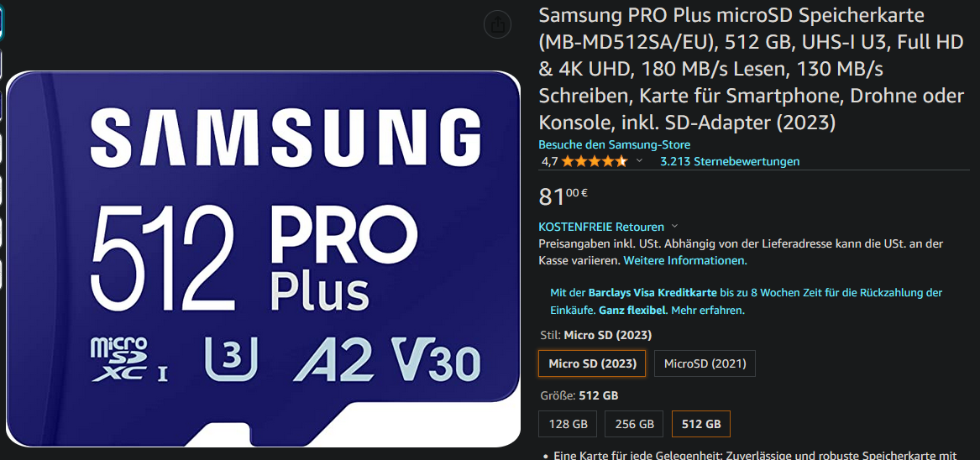Click the 81,00 € price
Screen dimensions: 980x460
tap(563, 196)
